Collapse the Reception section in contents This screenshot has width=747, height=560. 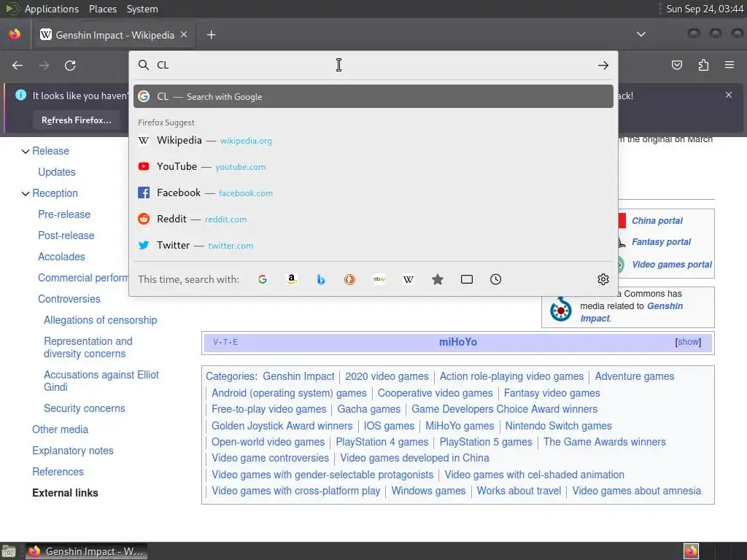26,194
